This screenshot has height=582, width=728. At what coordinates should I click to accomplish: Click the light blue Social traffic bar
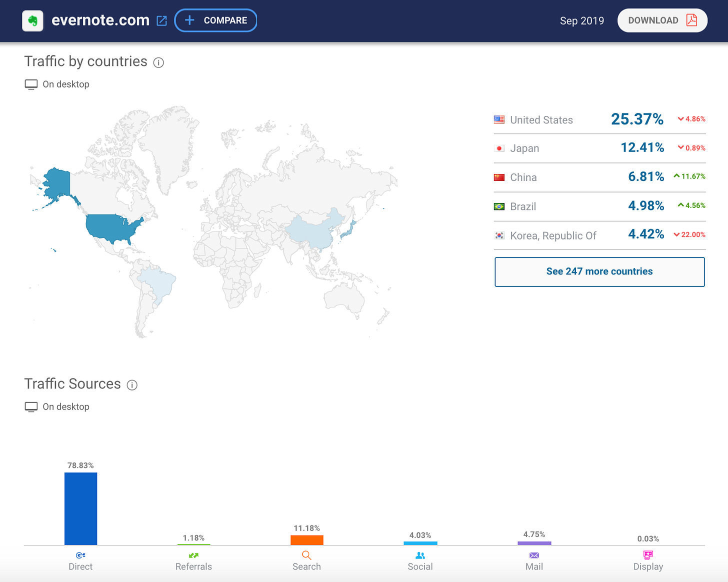tap(420, 543)
